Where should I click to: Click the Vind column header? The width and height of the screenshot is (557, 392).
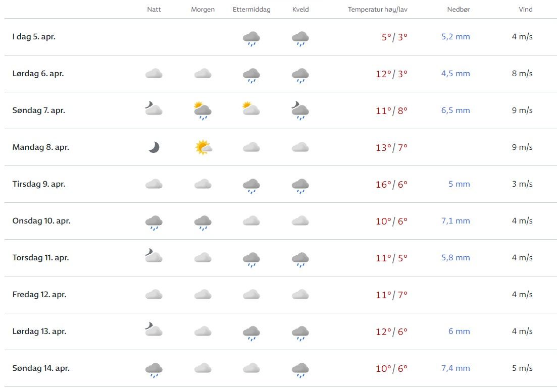coord(525,10)
